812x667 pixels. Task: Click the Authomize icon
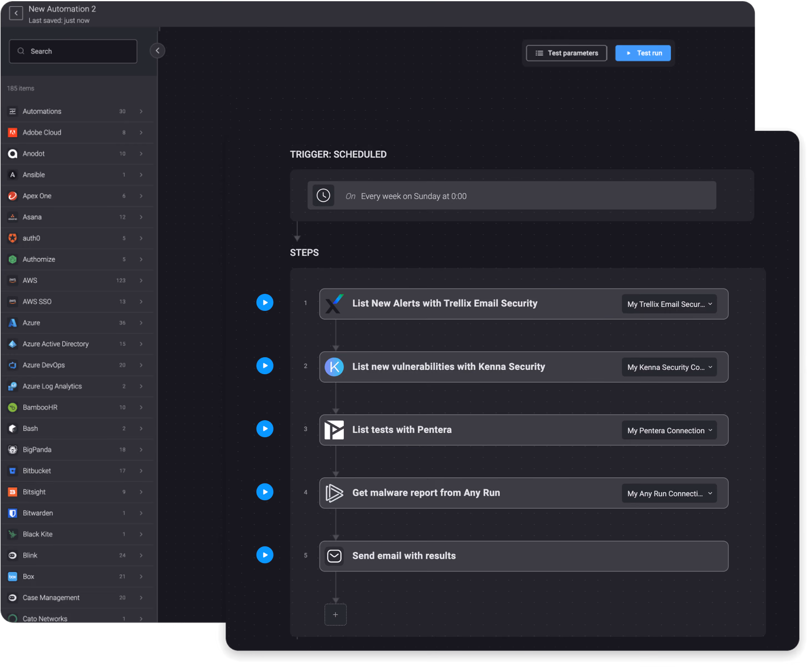pyautogui.click(x=13, y=260)
